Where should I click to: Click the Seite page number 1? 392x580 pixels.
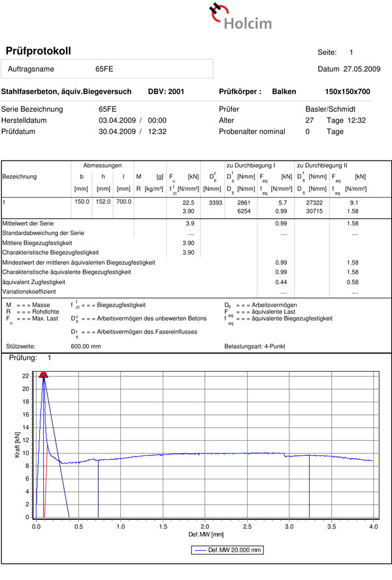351,52
